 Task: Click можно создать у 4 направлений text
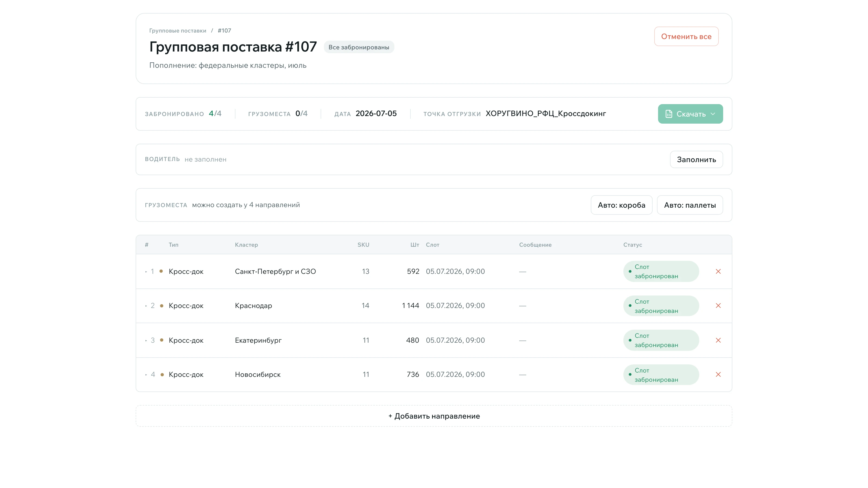tap(246, 205)
